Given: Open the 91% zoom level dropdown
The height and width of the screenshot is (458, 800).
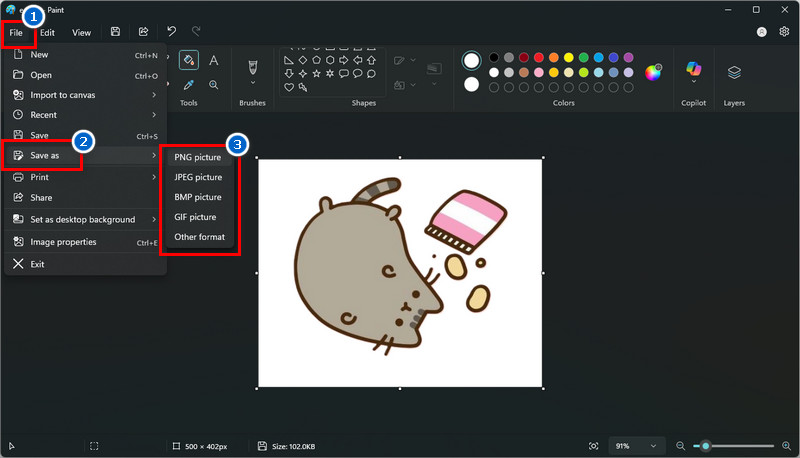Looking at the screenshot, I should click(637, 446).
